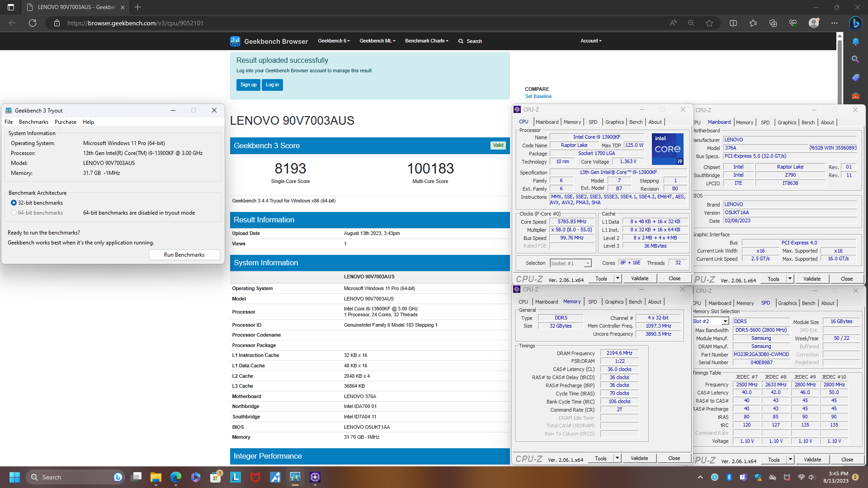Click the Geekbench Browser logo icon
868x488 pixels.
pyautogui.click(x=235, y=41)
